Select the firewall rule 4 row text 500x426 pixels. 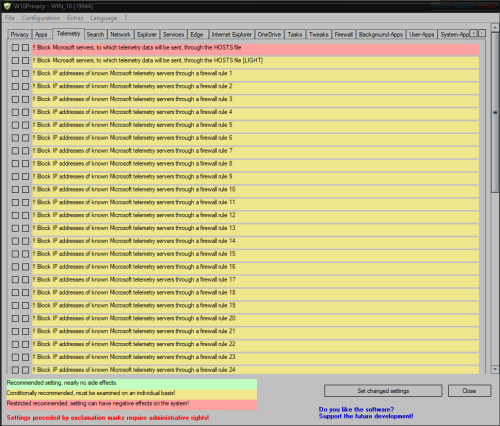pyautogui.click(x=133, y=112)
